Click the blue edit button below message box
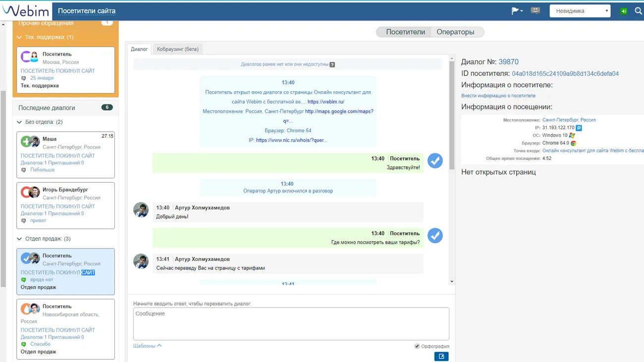The height and width of the screenshot is (362, 644). [x=441, y=357]
